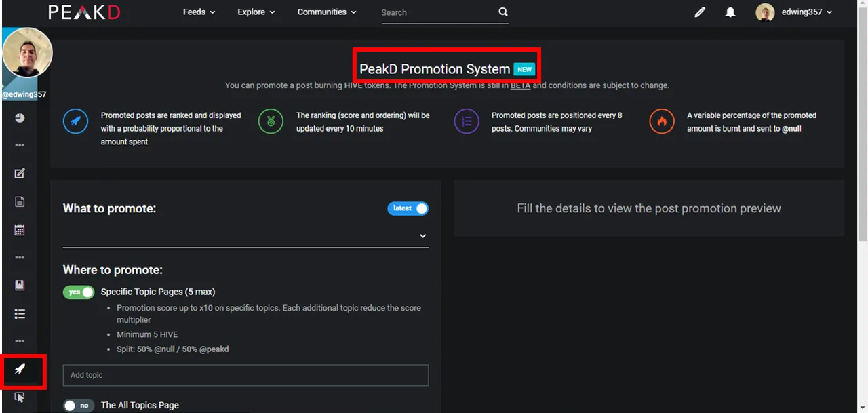
Task: Open the large profile picture in sidebar
Action: click(x=27, y=52)
